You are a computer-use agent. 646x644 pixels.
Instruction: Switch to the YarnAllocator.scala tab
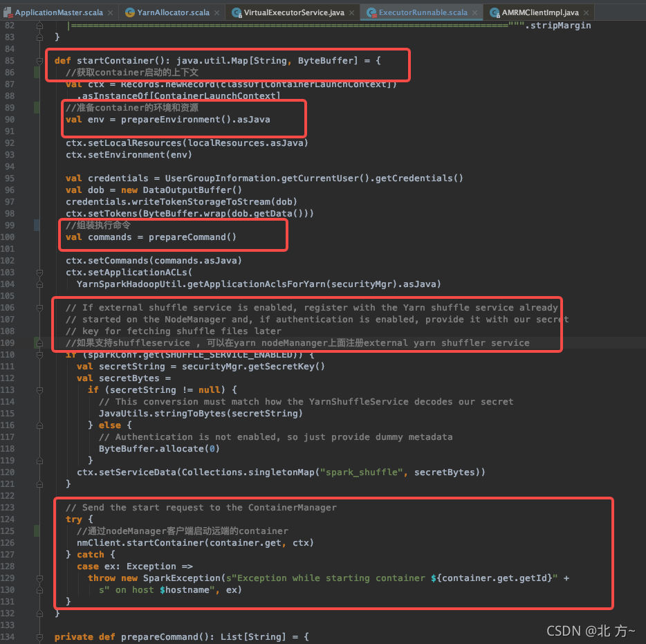click(173, 12)
